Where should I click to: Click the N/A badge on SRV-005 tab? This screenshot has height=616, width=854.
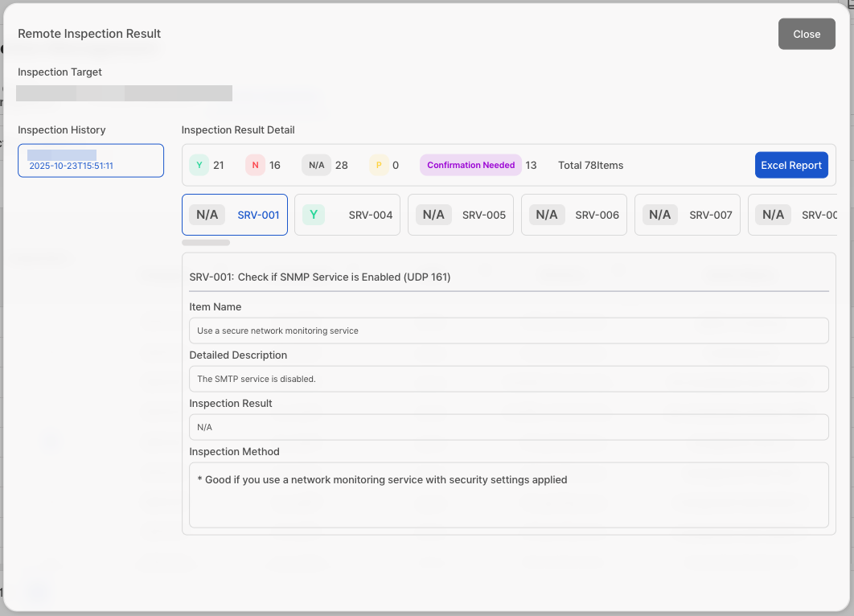433,215
